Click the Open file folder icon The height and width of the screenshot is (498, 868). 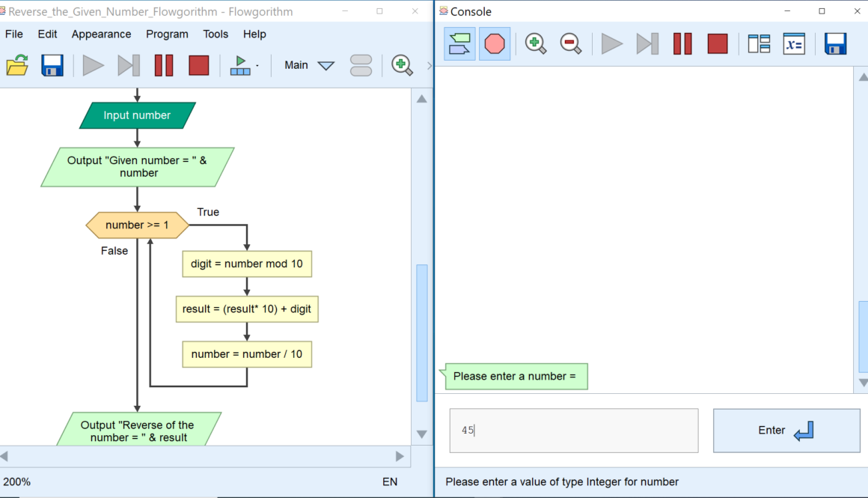tap(17, 65)
